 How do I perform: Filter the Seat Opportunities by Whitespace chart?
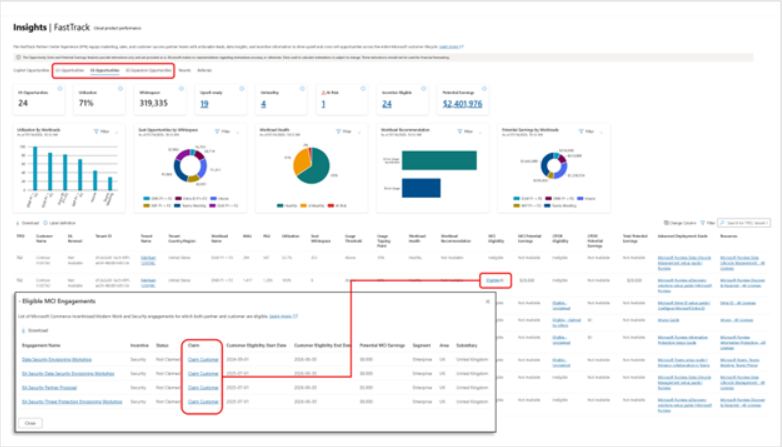(223, 132)
